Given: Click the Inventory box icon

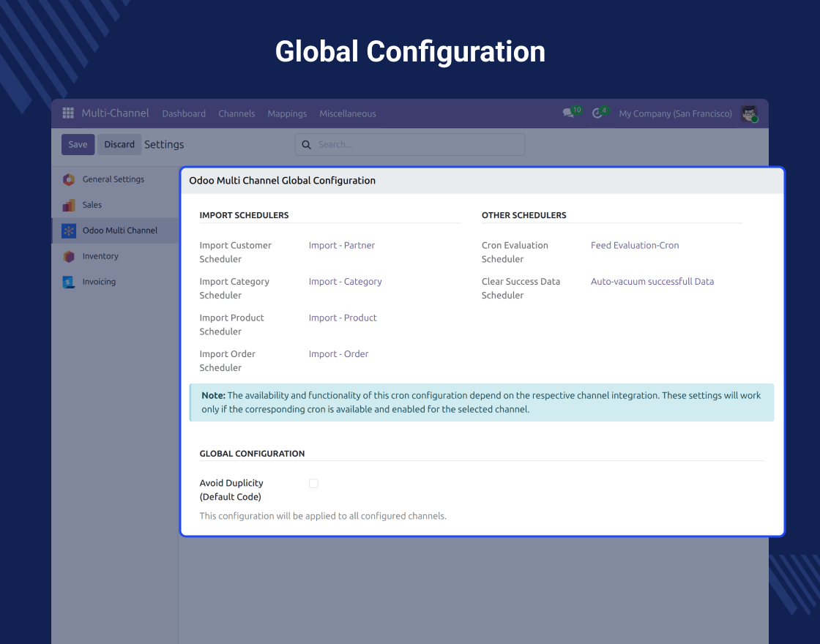Looking at the screenshot, I should tap(69, 256).
